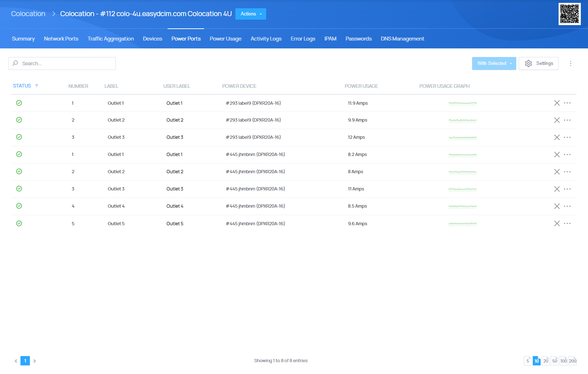Go to next page arrow

coord(34,361)
